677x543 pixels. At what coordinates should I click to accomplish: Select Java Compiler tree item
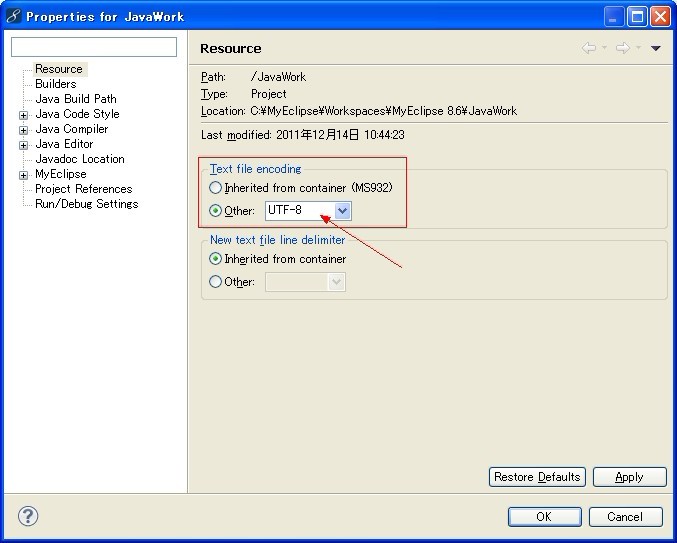tap(72, 129)
